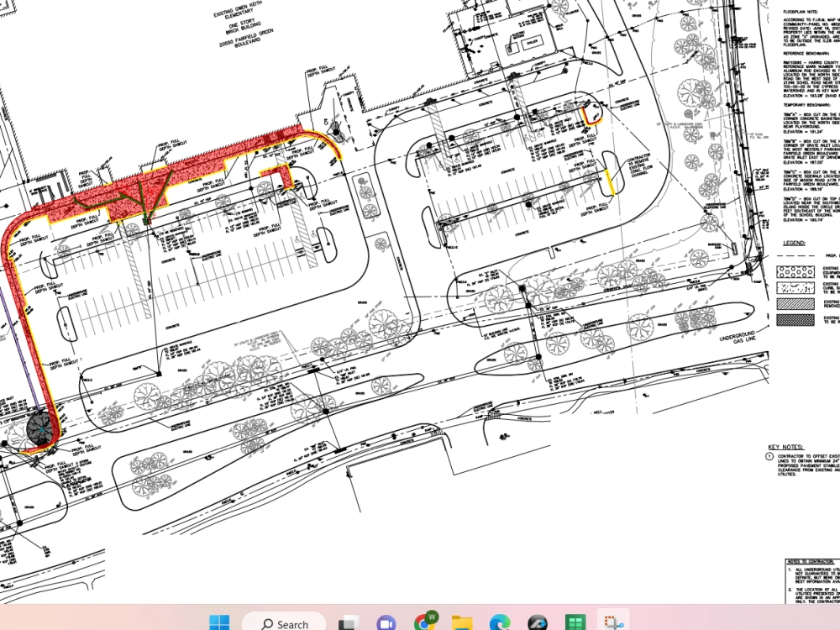The image size is (840, 630).
Task: Open the Windows Start menu
Action: (219, 623)
